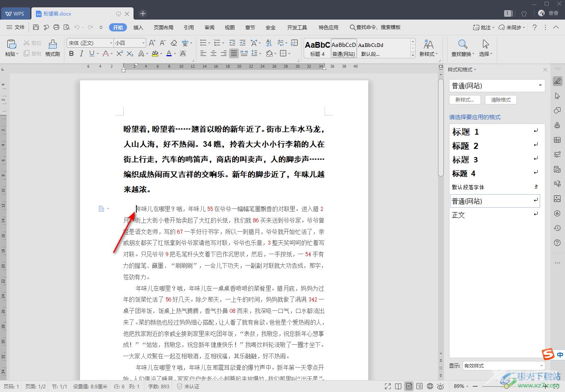Open the 批注 comments button
The height and width of the screenshot is (392, 565).
point(483,27)
